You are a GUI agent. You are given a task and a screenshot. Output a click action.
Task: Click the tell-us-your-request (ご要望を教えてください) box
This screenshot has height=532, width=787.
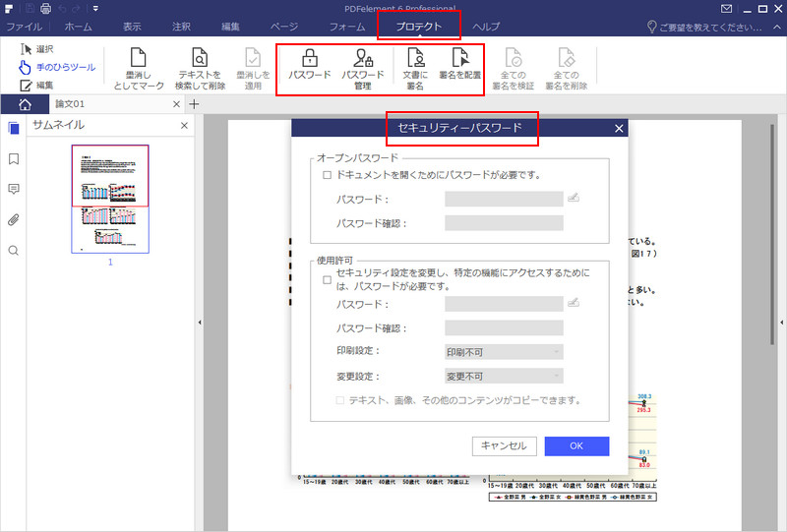pos(704,28)
